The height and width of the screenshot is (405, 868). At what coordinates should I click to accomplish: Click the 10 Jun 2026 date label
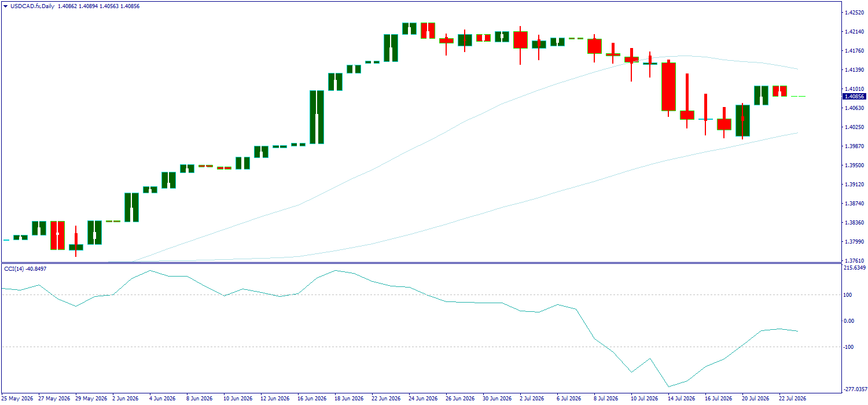(238, 399)
